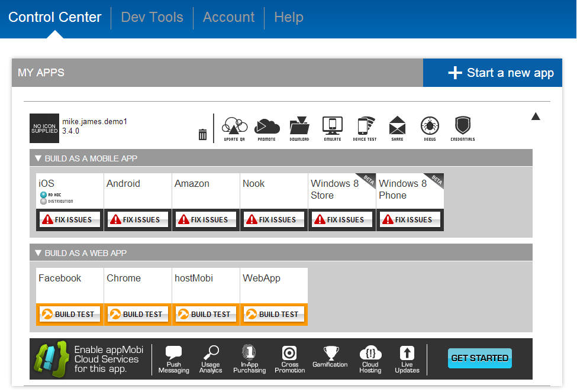Open the Debug bug icon
This screenshot has height=392, width=577.
point(430,129)
